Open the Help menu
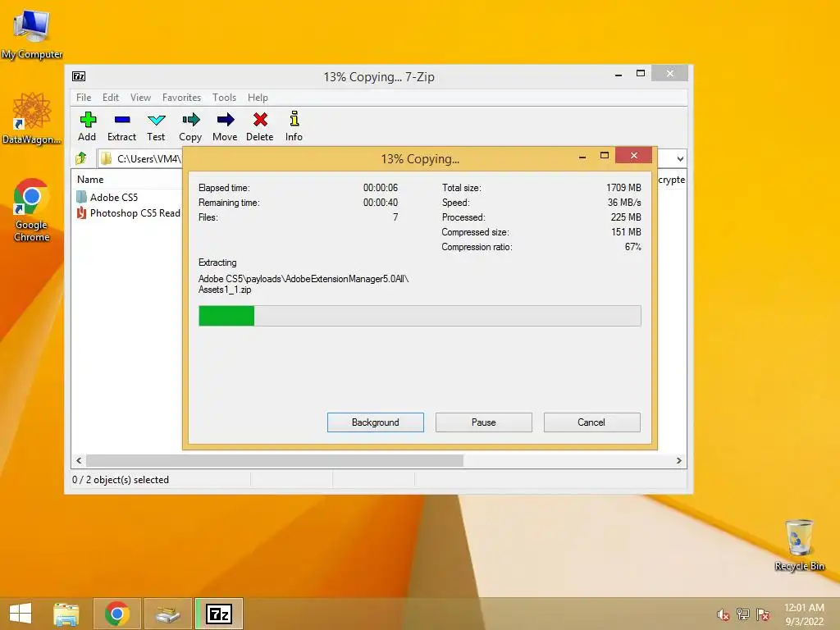Image resolution: width=840 pixels, height=630 pixels. pos(258,98)
